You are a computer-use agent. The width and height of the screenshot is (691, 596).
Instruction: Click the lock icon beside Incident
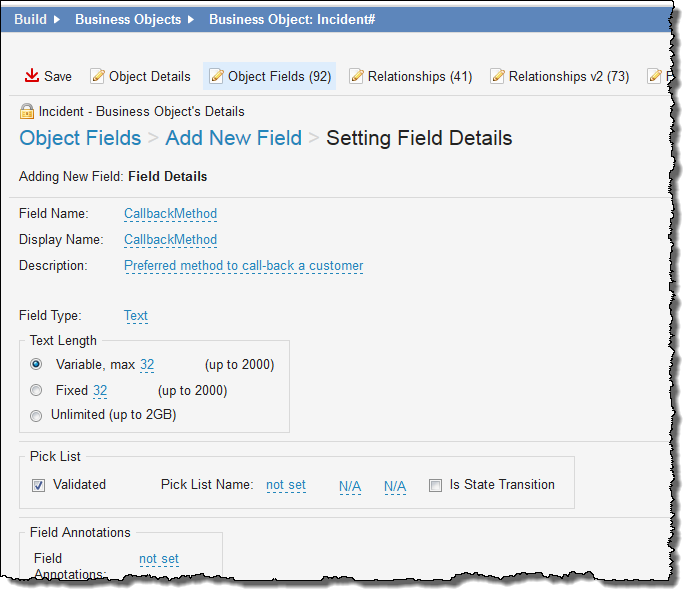coord(26,111)
